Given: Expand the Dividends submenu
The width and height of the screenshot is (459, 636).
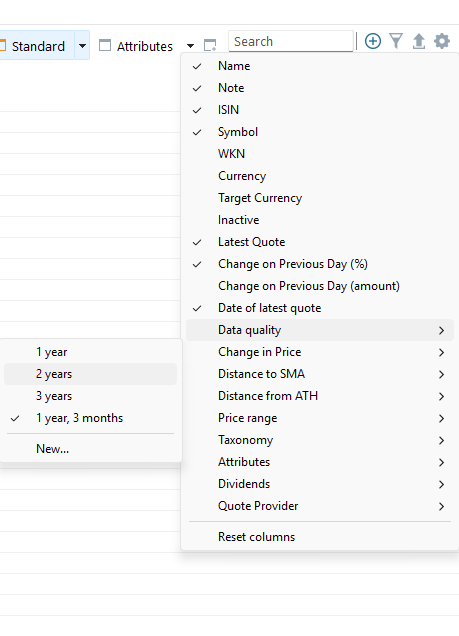Looking at the screenshot, I should click(320, 484).
